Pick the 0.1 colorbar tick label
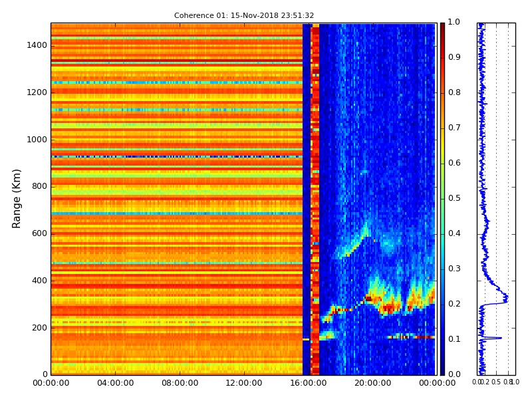The height and width of the screenshot is (399, 532). pos(454,340)
